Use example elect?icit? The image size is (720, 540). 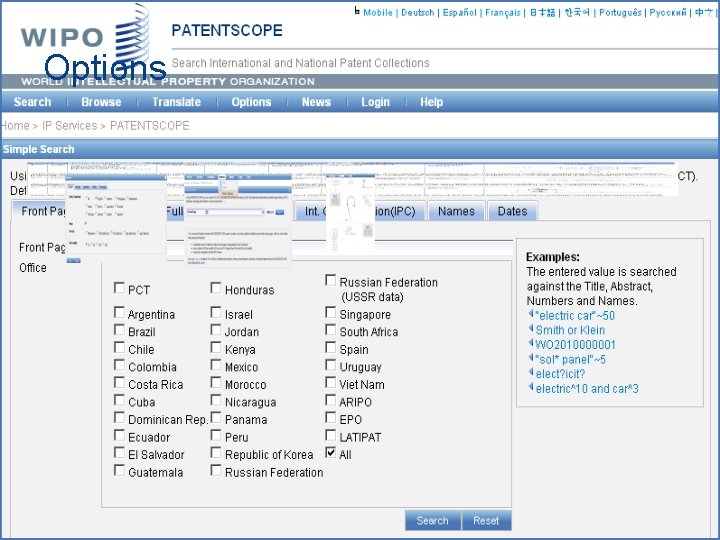click(560, 374)
